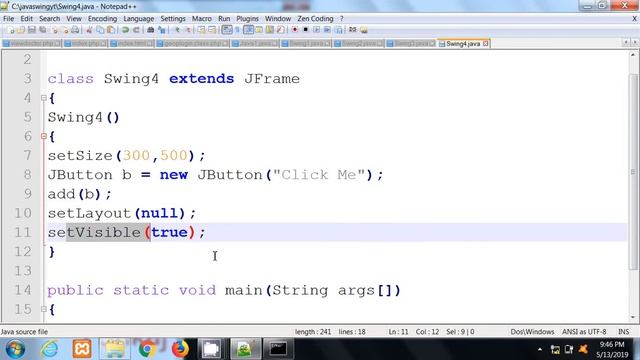Collapse the fold marker on line 15
This screenshot has height=360, width=640.
[x=44, y=309]
